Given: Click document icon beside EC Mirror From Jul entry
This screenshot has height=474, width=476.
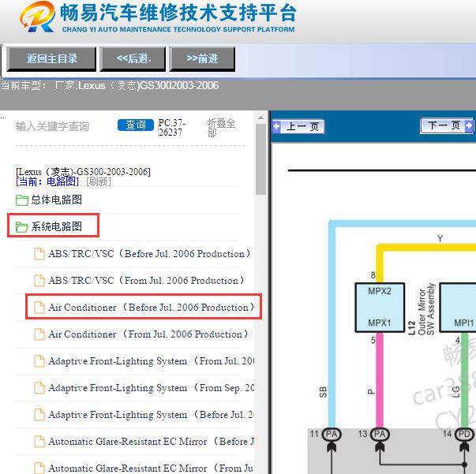Looking at the screenshot, I should click(x=39, y=468).
